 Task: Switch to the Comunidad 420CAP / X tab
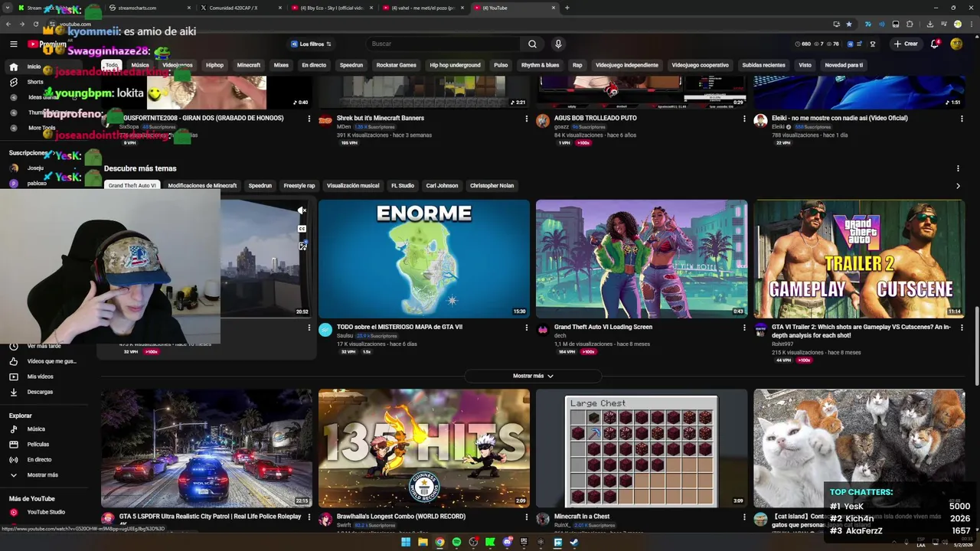point(240,8)
